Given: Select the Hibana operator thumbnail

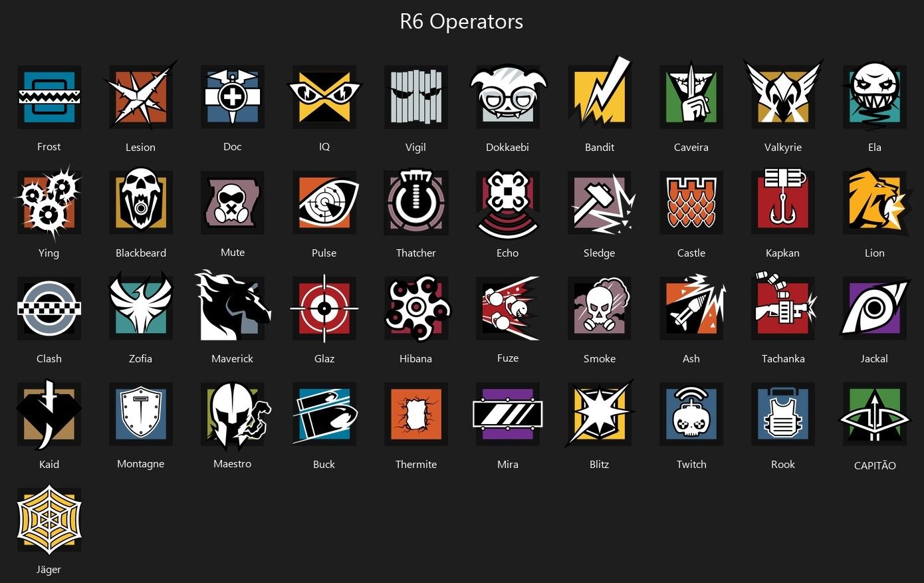Looking at the screenshot, I should [417, 308].
